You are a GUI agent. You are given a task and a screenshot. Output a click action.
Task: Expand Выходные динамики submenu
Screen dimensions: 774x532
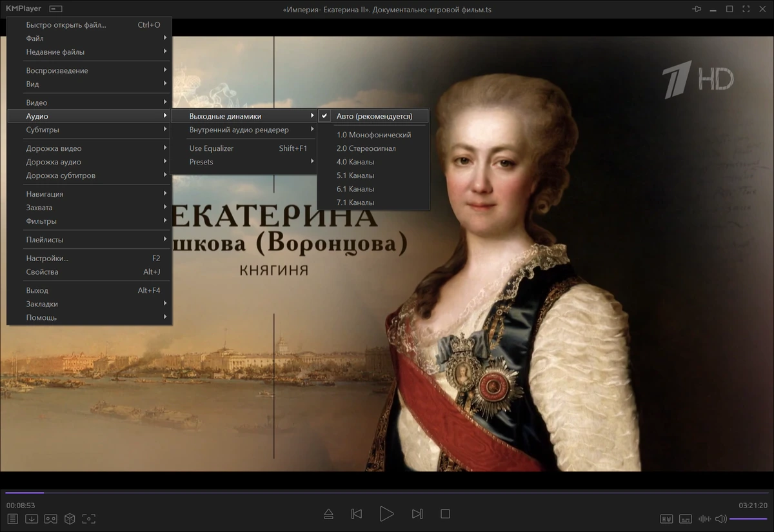coord(244,116)
